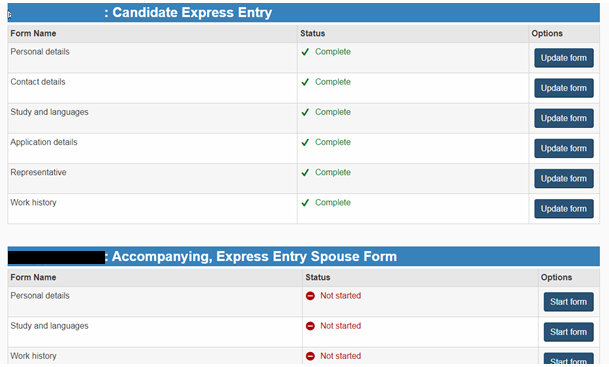Update the Contact details form

coord(564,88)
